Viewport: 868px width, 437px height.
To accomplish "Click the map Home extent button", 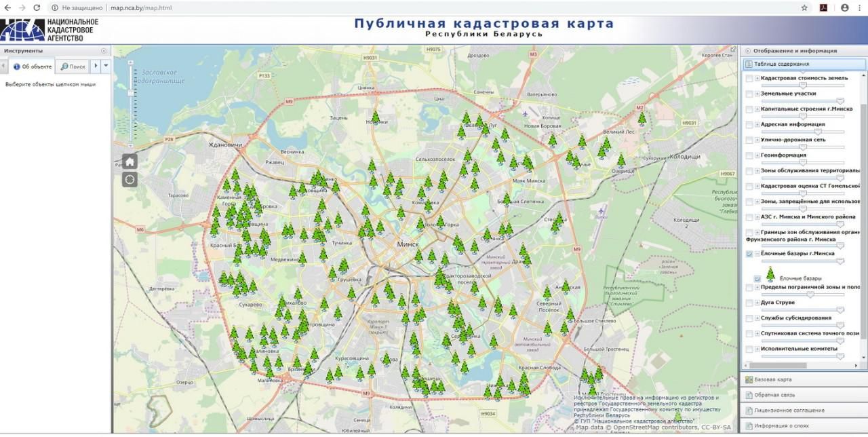I will [130, 161].
